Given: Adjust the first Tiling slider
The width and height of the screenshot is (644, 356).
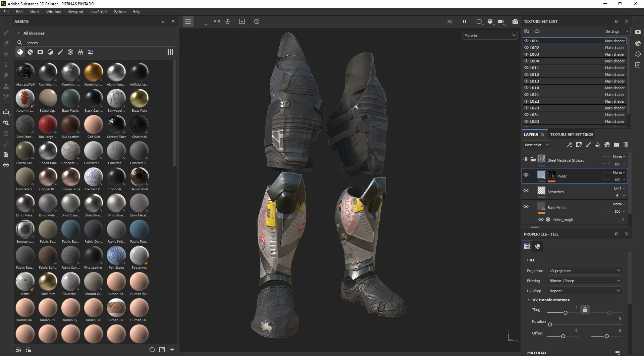Looking at the screenshot, I should click(562, 313).
